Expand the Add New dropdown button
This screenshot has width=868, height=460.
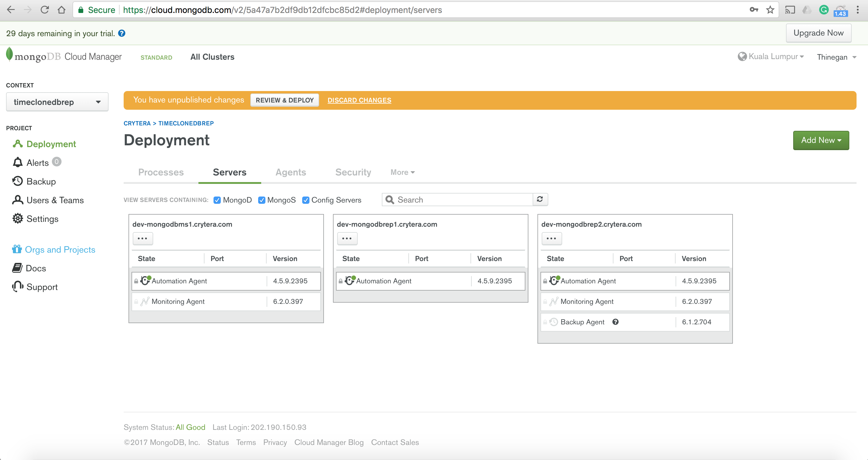(820, 140)
